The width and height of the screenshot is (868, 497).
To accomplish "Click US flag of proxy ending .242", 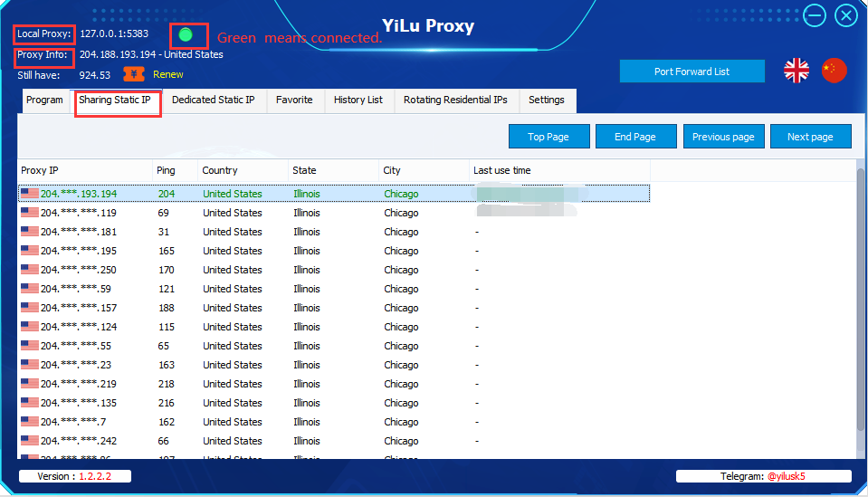I will [x=29, y=441].
